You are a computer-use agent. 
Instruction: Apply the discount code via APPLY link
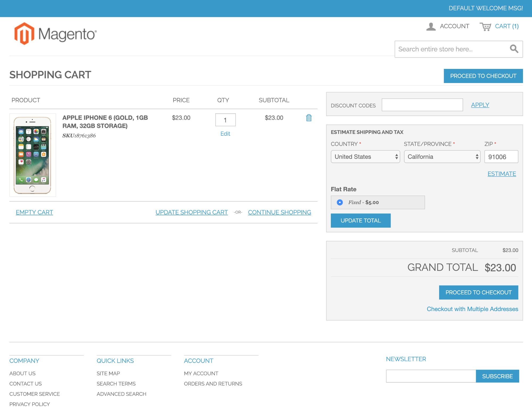point(480,105)
